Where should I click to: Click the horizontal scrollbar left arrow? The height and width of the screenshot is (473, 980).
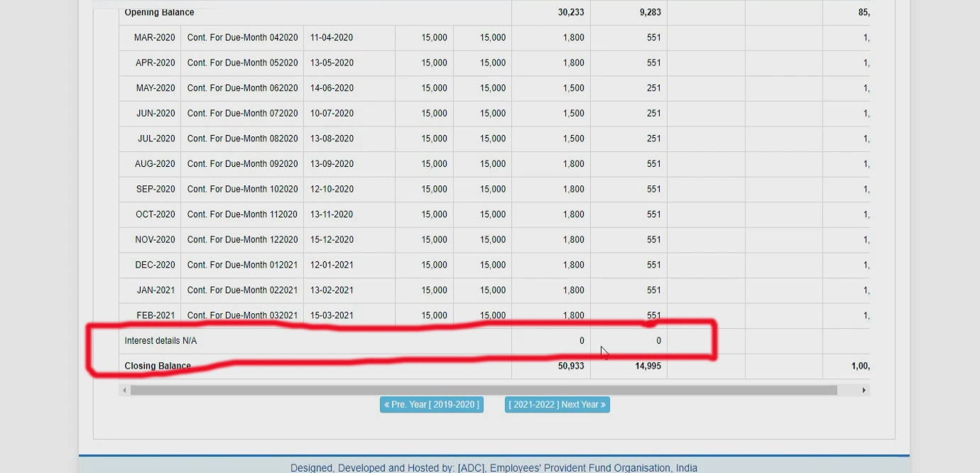point(125,391)
